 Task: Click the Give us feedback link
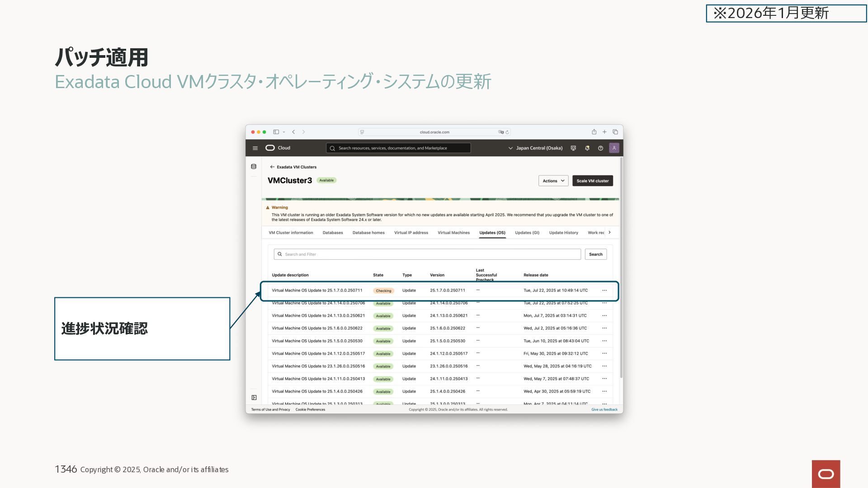point(604,410)
